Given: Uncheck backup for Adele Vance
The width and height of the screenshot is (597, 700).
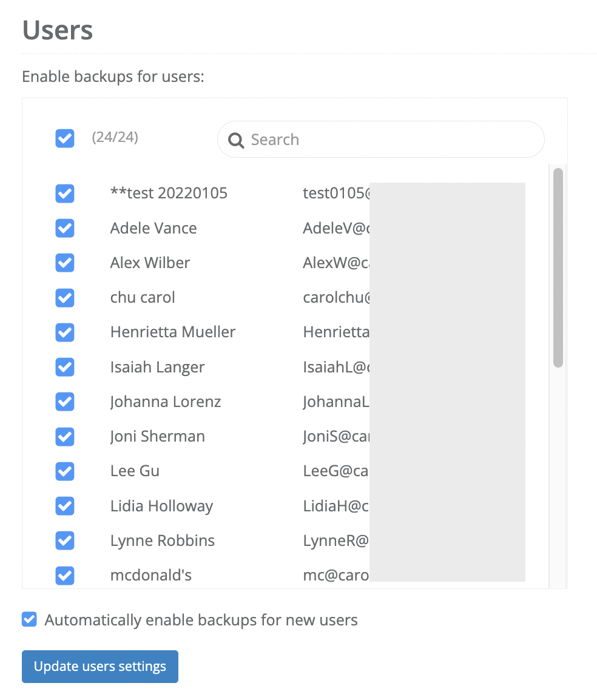Looking at the screenshot, I should tap(65, 228).
